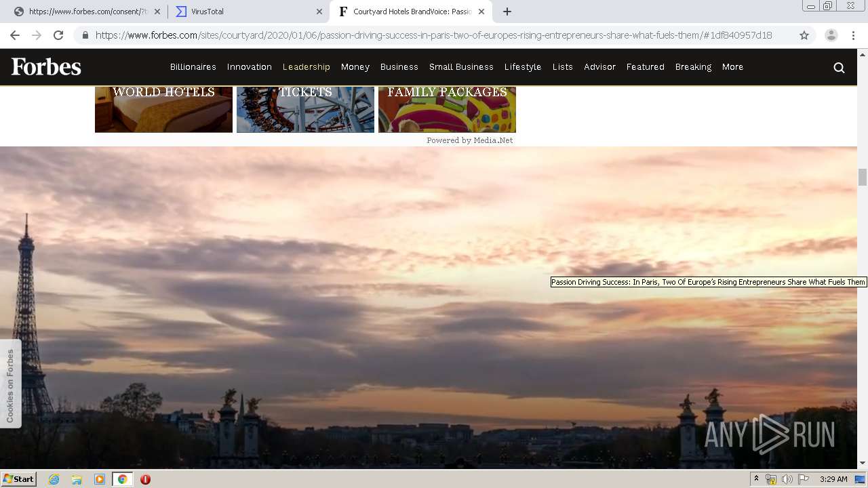868x488 pixels.
Task: Click the Forbes logo
Action: click(x=46, y=66)
